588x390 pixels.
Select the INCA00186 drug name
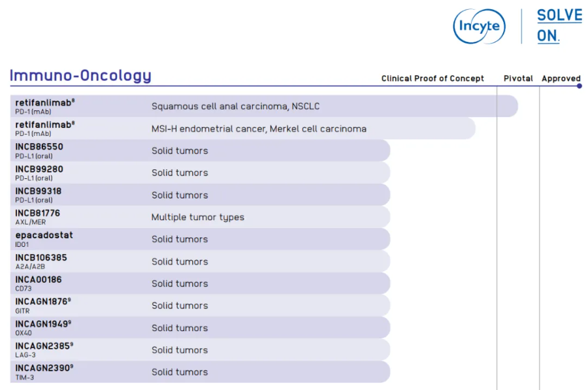(39, 280)
